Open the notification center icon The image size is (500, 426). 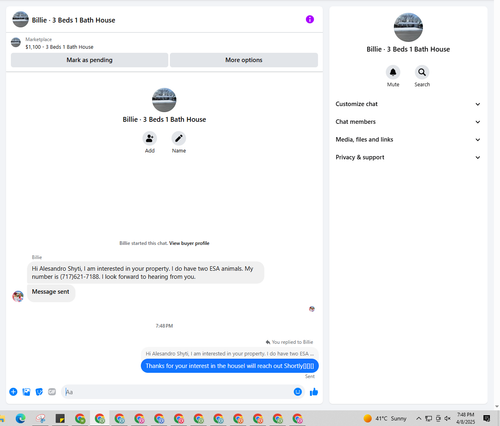pyautogui.click(x=487, y=418)
